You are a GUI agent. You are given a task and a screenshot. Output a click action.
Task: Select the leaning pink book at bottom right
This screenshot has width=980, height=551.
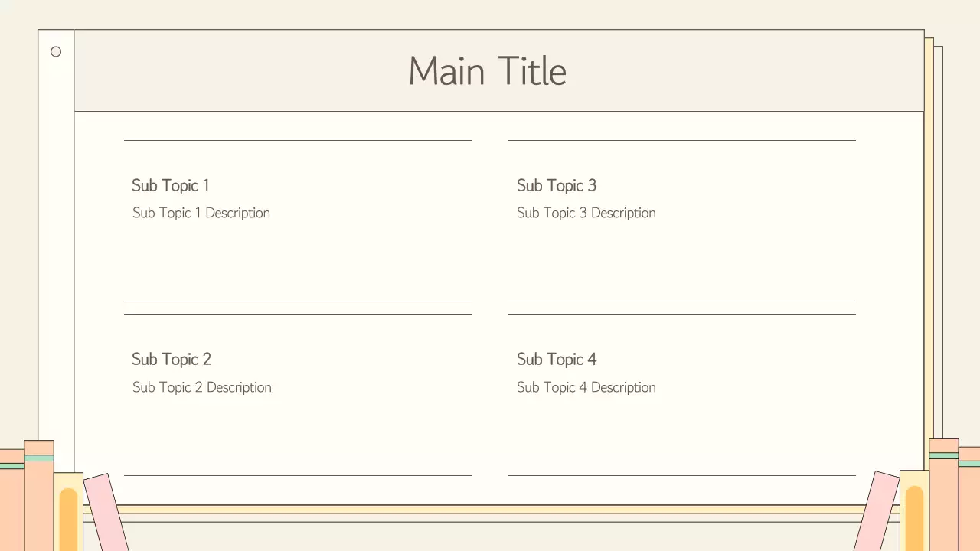(x=877, y=511)
